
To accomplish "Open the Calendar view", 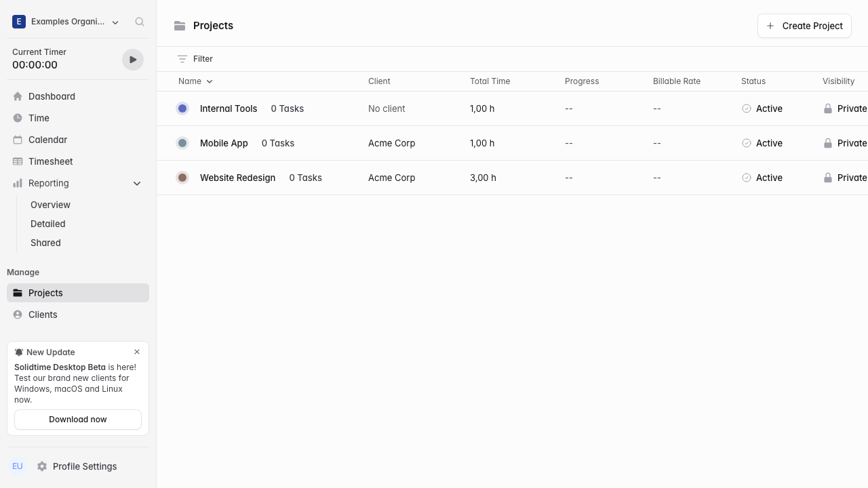I will [78, 140].
